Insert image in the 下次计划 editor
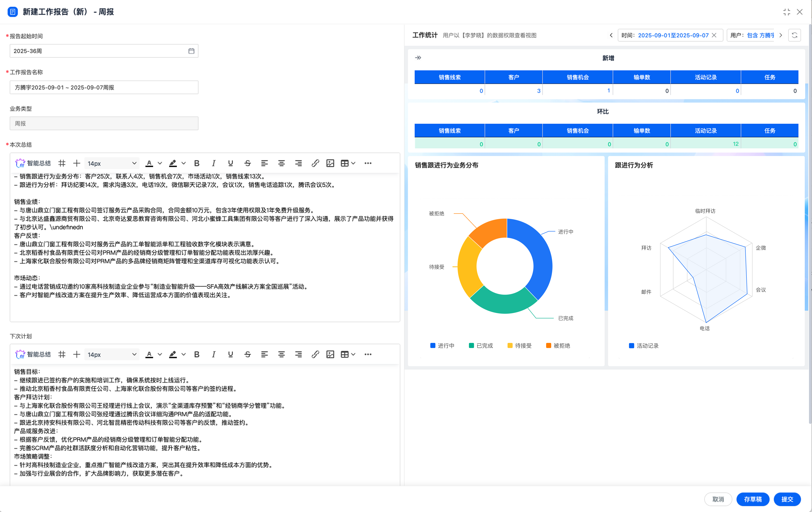The image size is (812, 512). pos(330,354)
